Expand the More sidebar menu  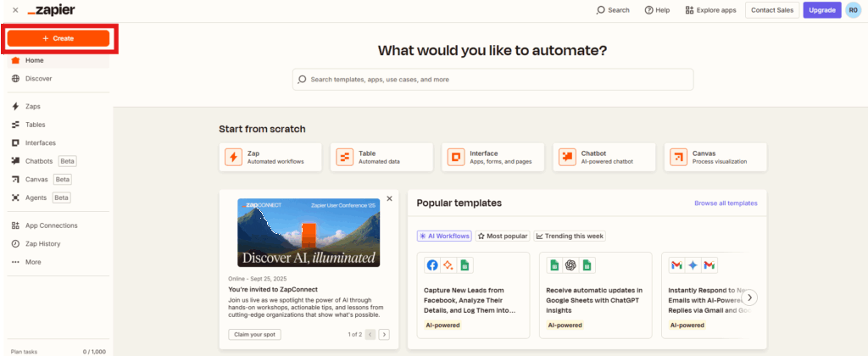tap(58, 262)
